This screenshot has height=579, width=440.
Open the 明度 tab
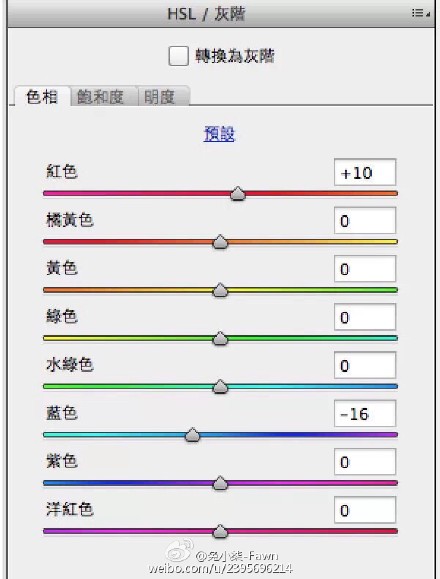164,97
